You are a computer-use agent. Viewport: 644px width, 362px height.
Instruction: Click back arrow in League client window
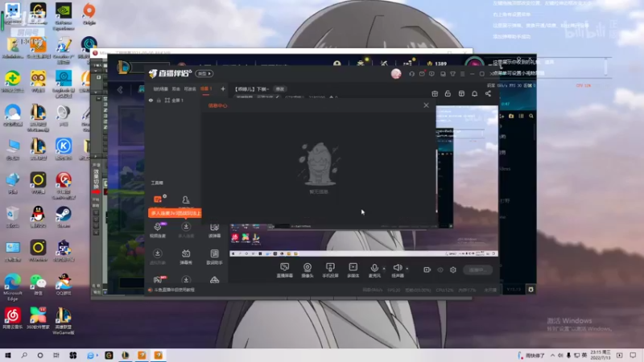tap(120, 90)
